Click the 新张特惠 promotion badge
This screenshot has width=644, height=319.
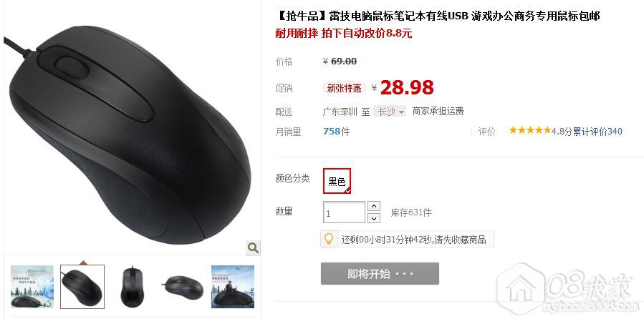(x=344, y=88)
